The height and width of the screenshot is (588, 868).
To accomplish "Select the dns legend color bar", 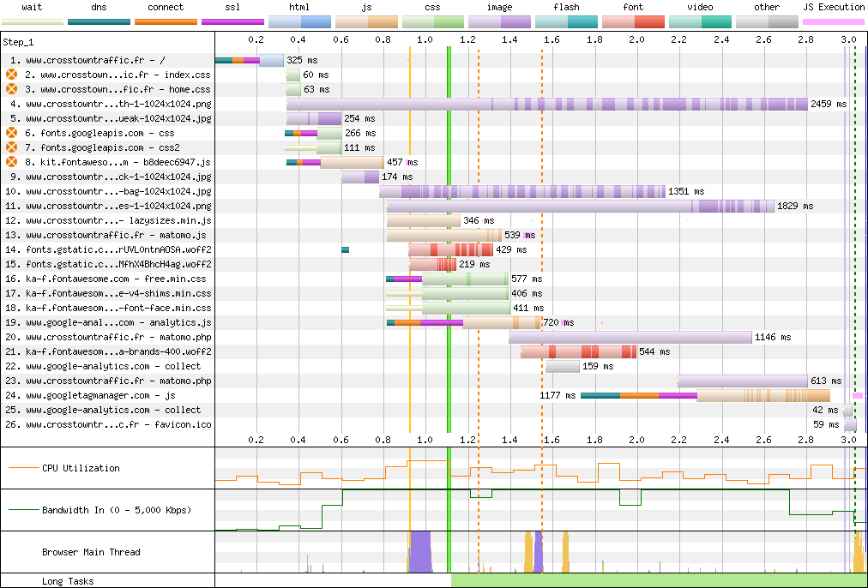I will pos(99,22).
